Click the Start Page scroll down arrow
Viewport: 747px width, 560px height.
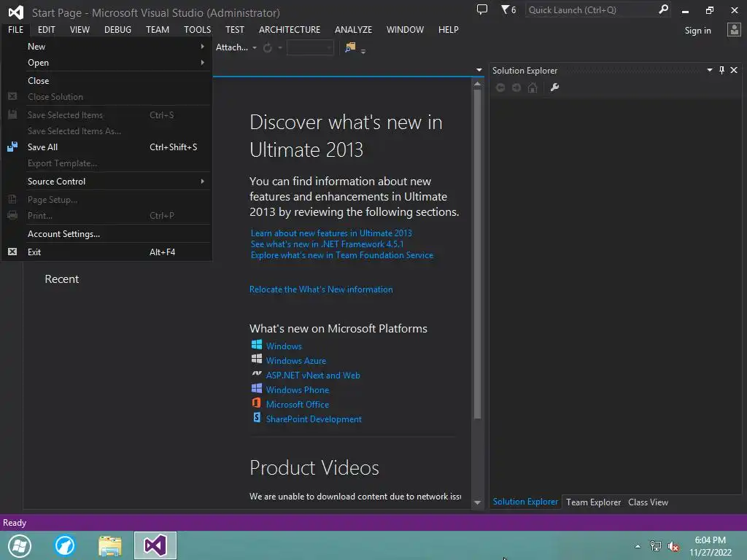tap(477, 502)
